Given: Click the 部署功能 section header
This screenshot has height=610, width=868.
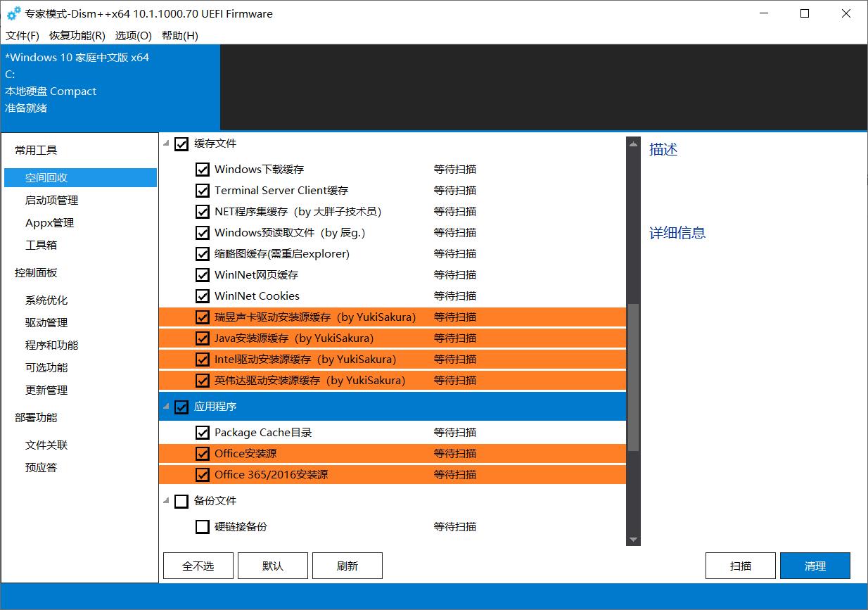Looking at the screenshot, I should coord(36,417).
